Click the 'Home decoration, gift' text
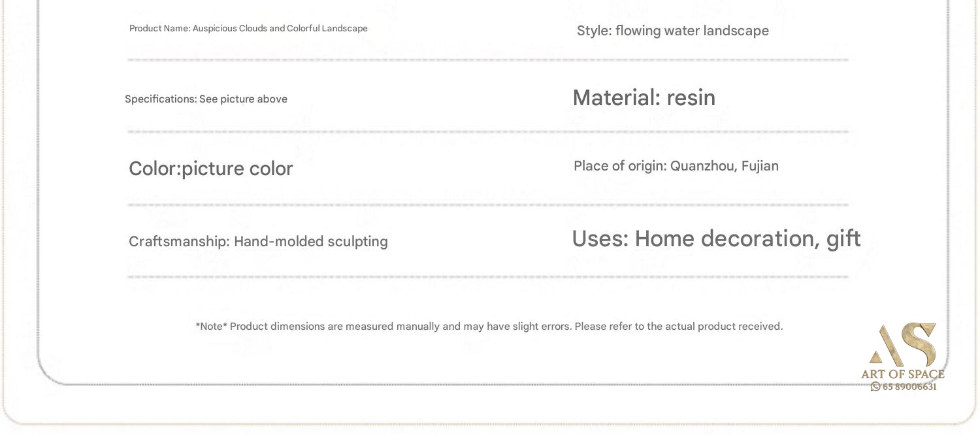This screenshot has width=980, height=435. (x=747, y=239)
